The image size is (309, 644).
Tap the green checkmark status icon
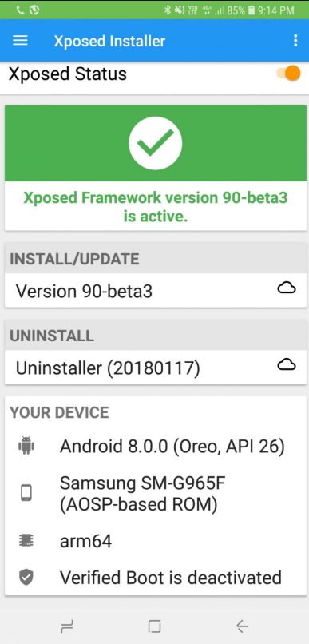click(x=155, y=143)
